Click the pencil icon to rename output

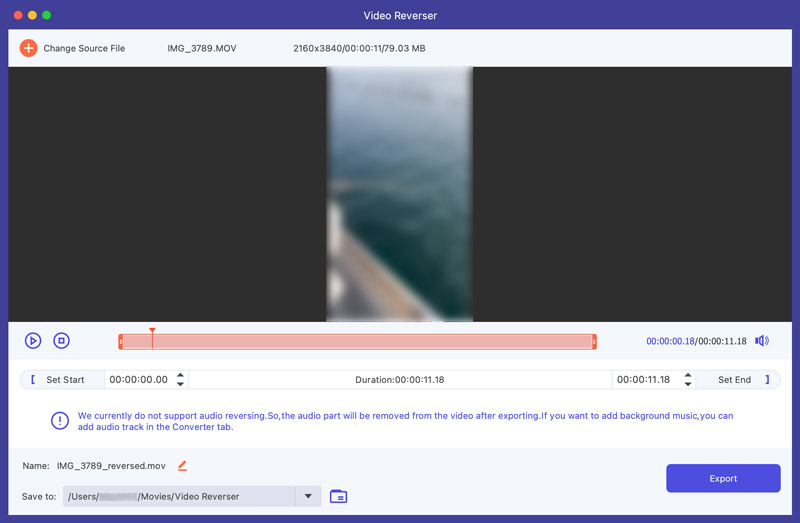tap(182, 466)
